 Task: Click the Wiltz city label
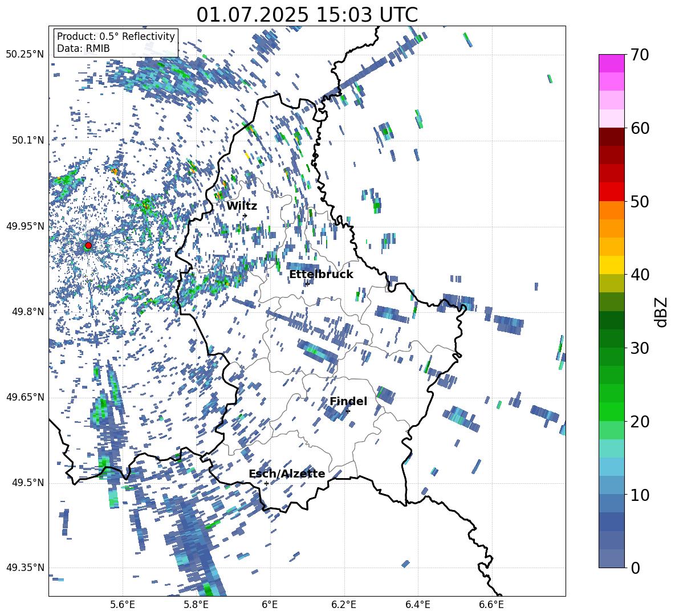(x=242, y=206)
